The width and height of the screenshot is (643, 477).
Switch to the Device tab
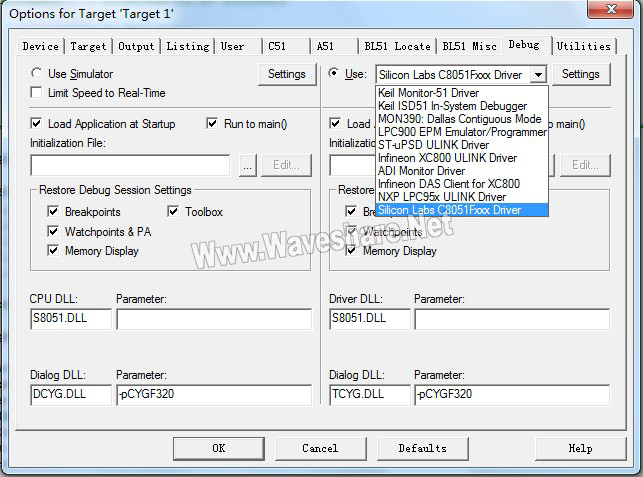(x=41, y=46)
